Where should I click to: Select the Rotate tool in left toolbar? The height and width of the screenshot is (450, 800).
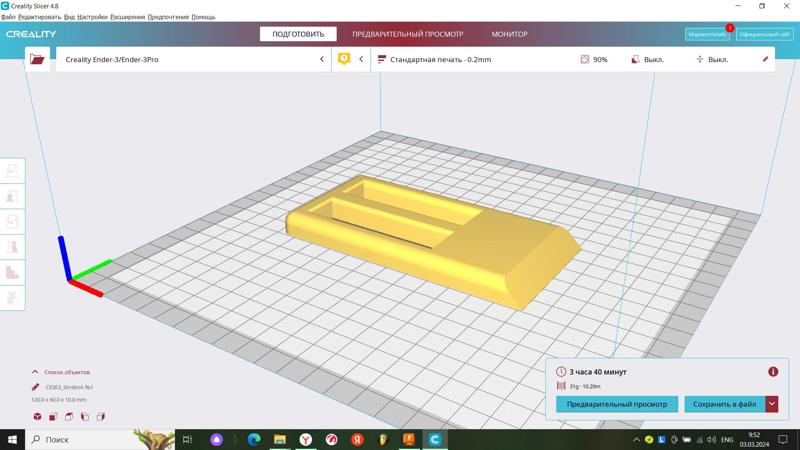point(12,221)
